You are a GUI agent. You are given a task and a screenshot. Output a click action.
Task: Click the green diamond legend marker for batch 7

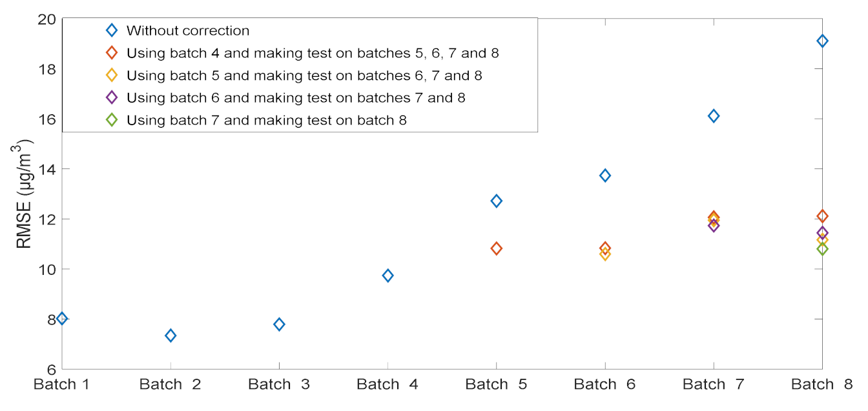click(x=112, y=120)
